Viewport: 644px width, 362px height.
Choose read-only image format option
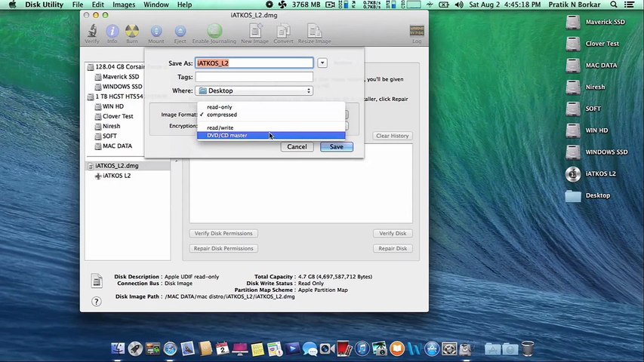pyautogui.click(x=220, y=107)
